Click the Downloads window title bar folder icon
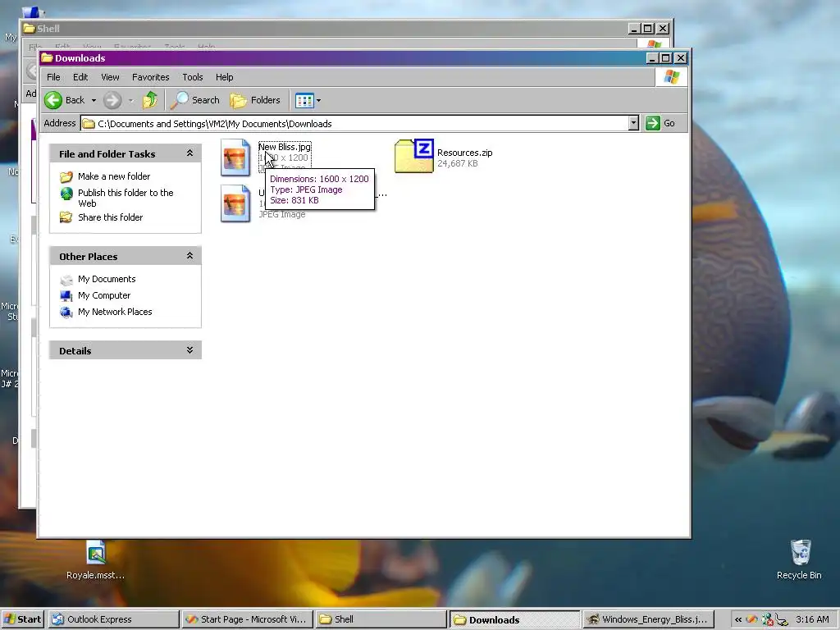This screenshot has height=630, width=840. [x=47, y=58]
